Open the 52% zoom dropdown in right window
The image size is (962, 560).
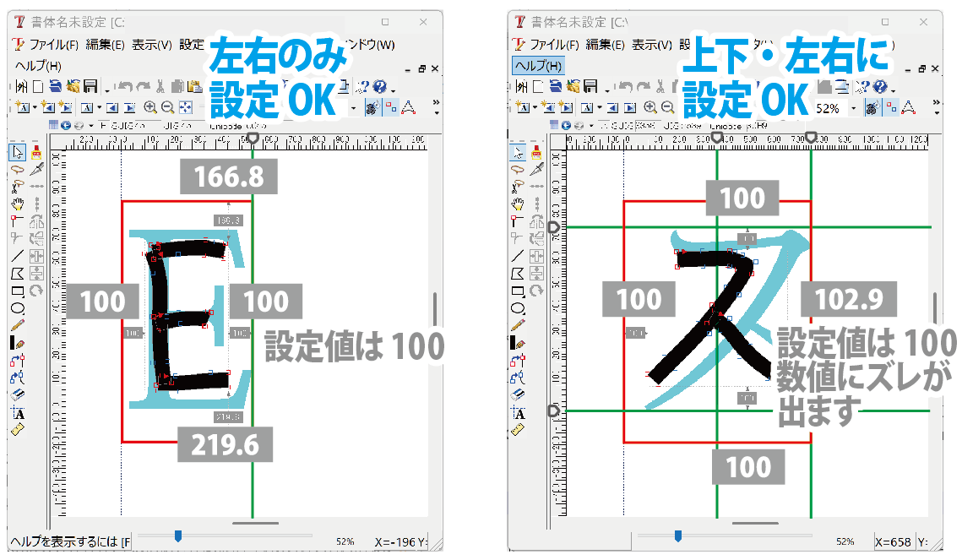(x=853, y=108)
